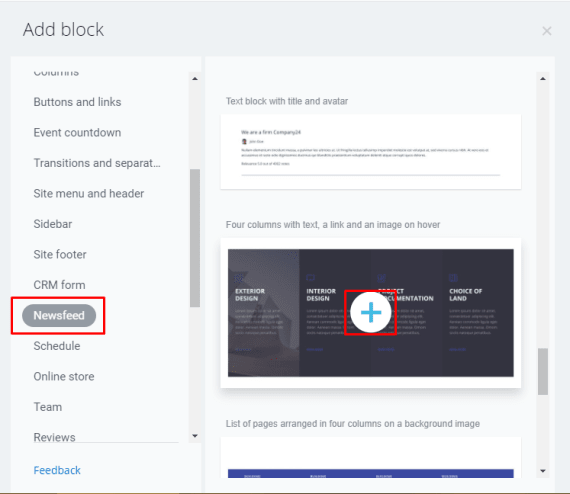Click block preview scroll up arrow
The image size is (570, 494).
click(x=543, y=79)
